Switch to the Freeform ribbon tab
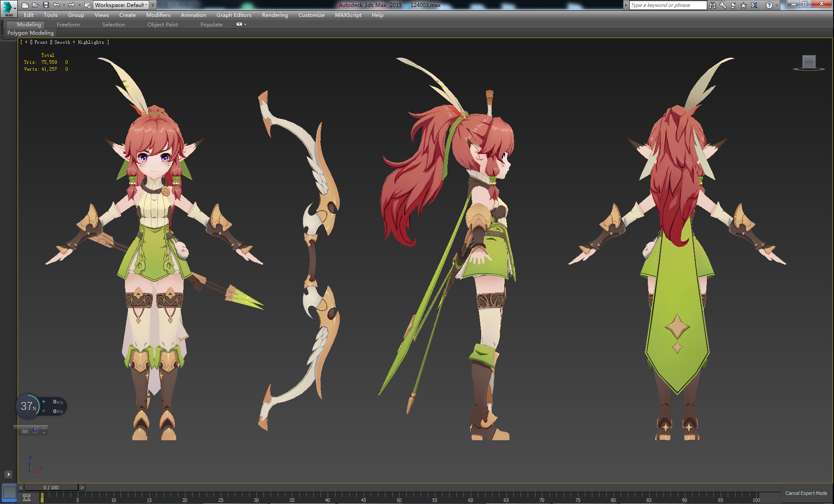834x504 pixels. (x=68, y=25)
